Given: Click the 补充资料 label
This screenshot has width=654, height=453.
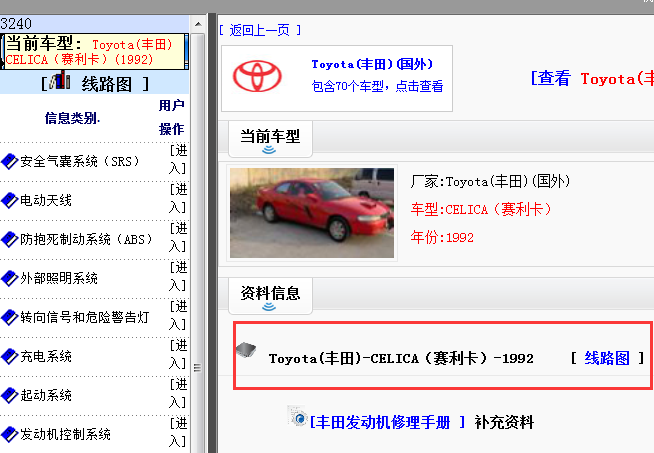Looking at the screenshot, I should coord(504,422).
